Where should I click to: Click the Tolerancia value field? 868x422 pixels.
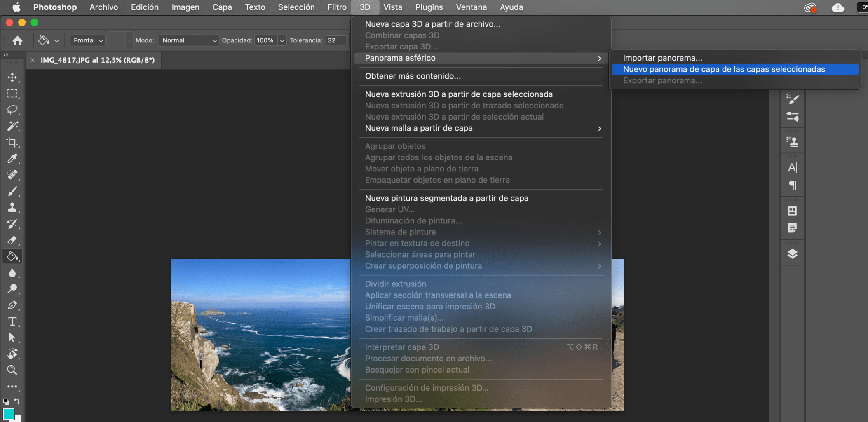click(336, 40)
